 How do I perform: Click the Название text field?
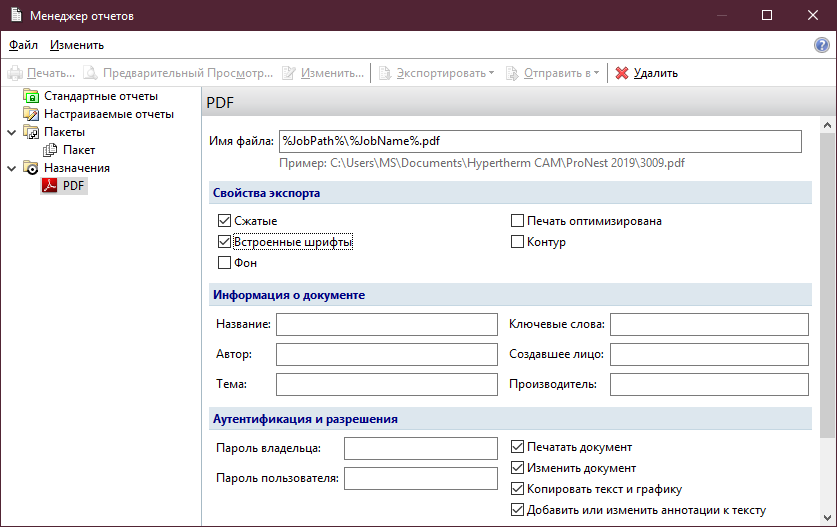click(386, 324)
